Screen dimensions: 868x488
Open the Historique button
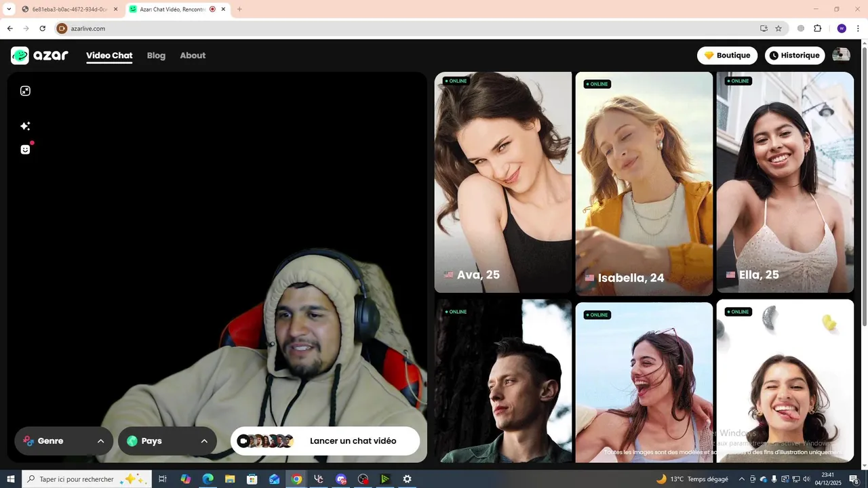pyautogui.click(x=795, y=56)
